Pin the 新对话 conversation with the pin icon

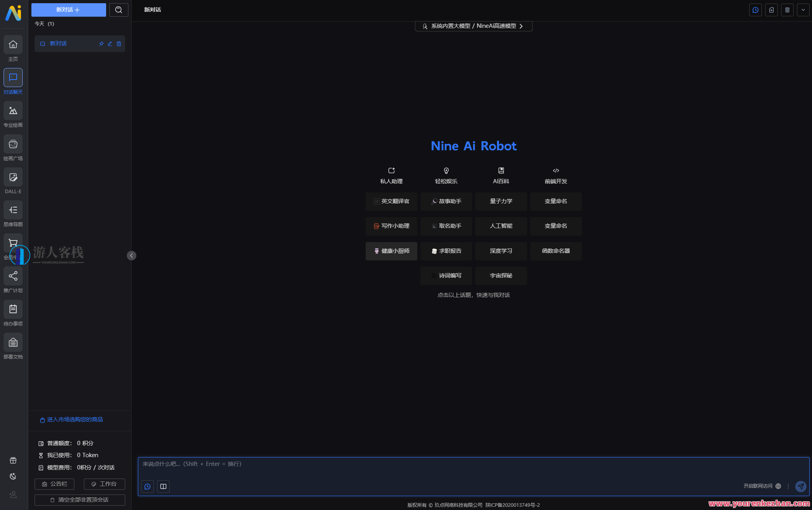click(x=101, y=44)
